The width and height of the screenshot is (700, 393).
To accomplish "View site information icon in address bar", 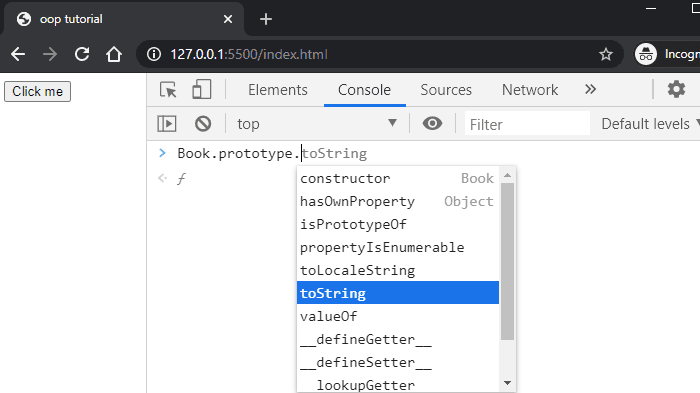I will coord(154,54).
